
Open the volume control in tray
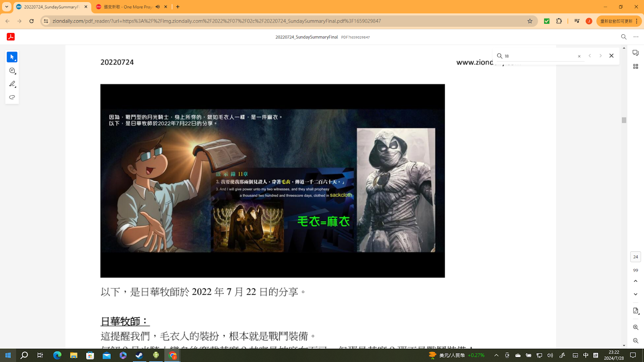[x=550, y=355]
